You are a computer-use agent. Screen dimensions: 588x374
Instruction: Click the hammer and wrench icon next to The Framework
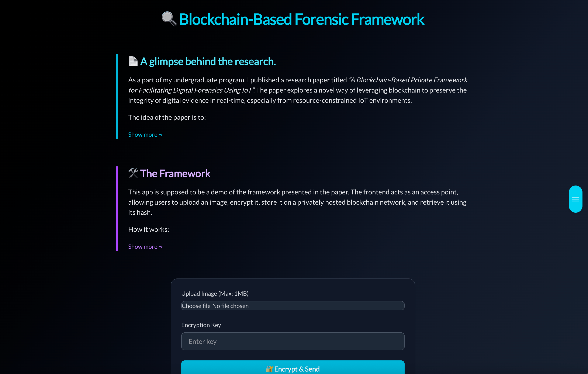point(133,173)
